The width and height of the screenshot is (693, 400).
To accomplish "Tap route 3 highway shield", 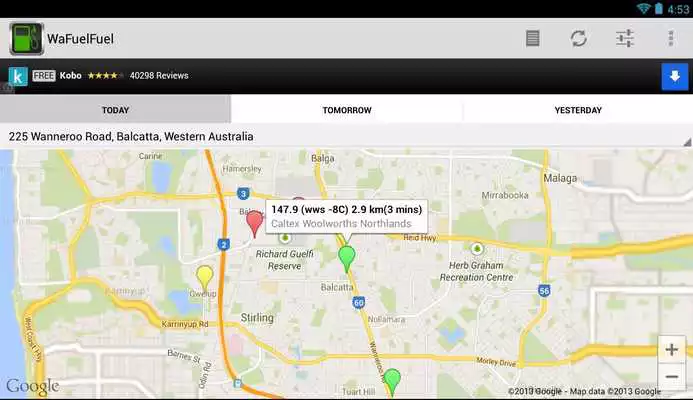I will click(x=243, y=194).
